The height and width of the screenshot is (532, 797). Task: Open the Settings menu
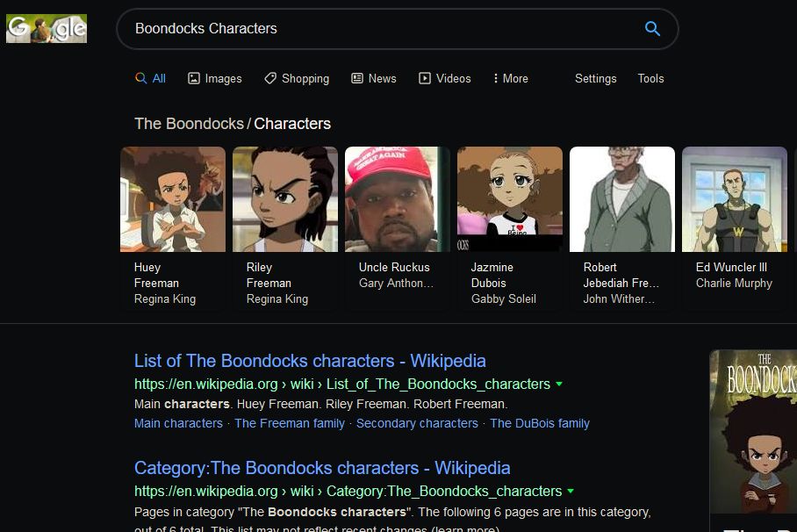click(595, 78)
